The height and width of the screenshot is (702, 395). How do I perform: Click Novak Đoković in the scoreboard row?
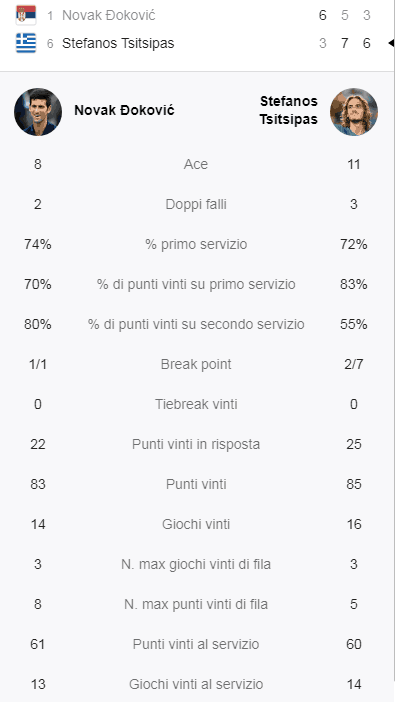(x=109, y=15)
